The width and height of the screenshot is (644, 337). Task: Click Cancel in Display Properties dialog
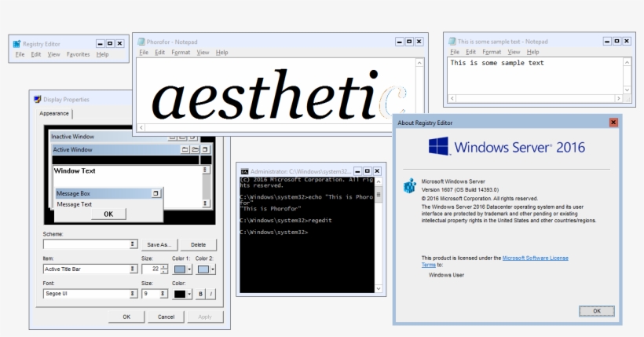166,317
